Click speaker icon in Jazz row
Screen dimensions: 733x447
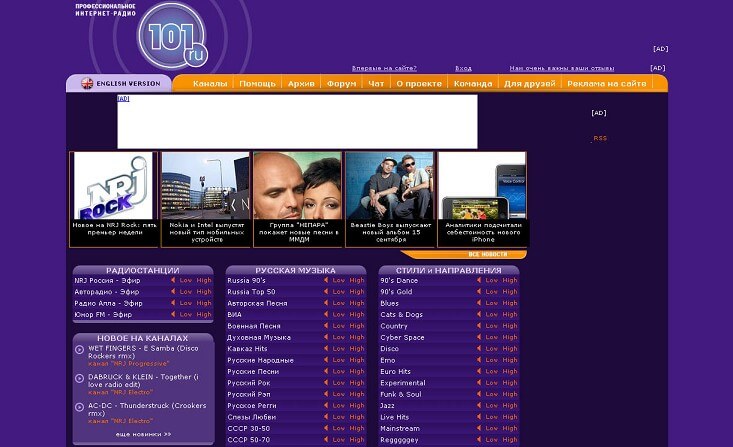click(479, 405)
